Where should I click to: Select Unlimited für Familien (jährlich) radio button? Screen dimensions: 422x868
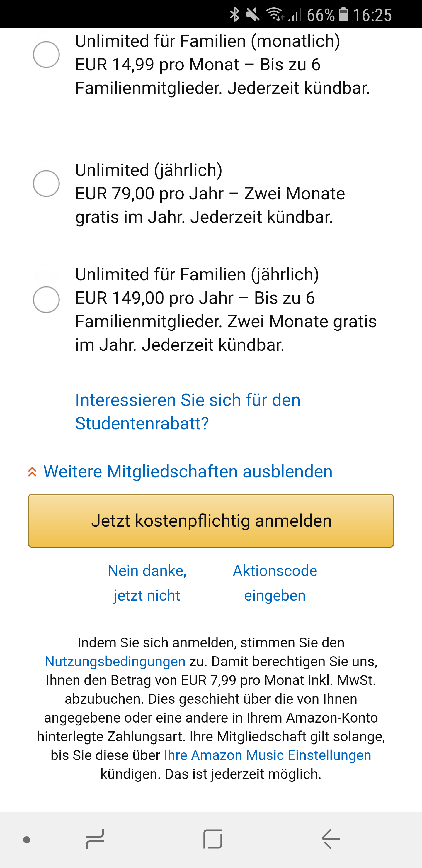46,300
